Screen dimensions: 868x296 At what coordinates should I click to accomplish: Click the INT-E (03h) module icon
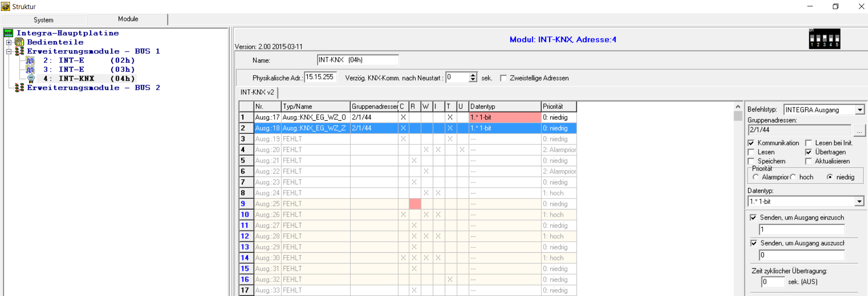tap(30, 69)
